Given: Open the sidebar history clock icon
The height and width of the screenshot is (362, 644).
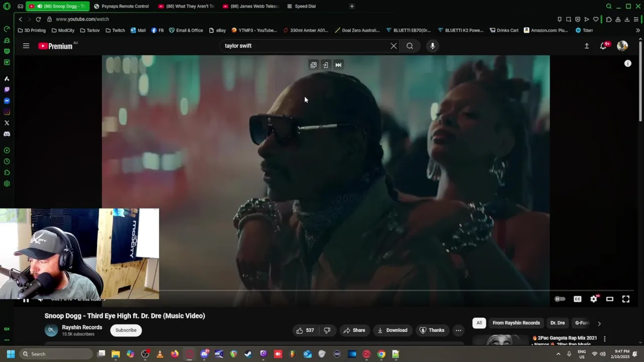Looking at the screenshot, I should click(x=7, y=161).
